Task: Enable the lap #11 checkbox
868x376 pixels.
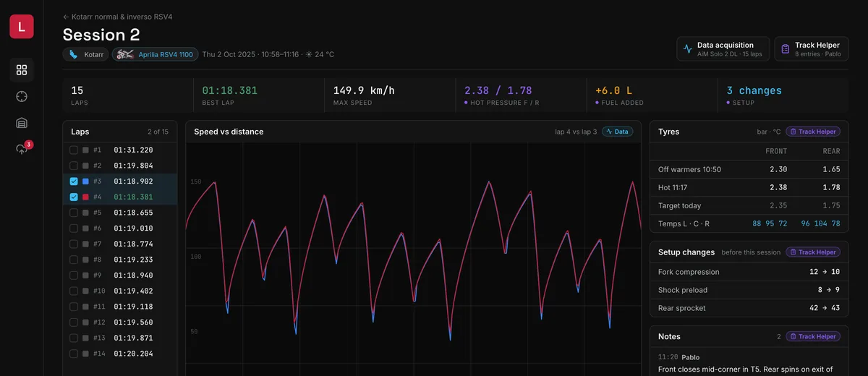Action: click(x=74, y=307)
